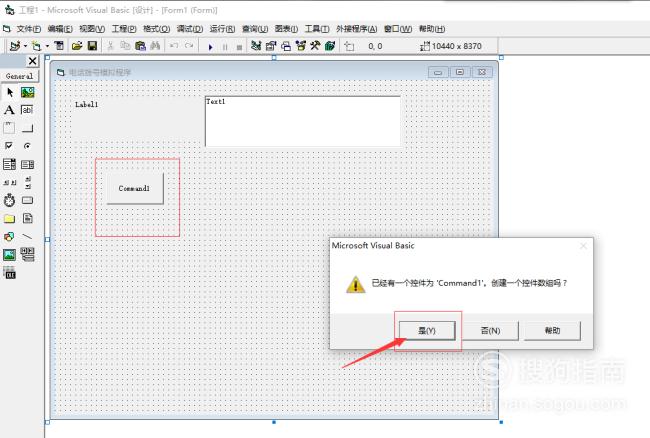This screenshot has height=438, width=650.
Task: Open the 文件(F) menu
Action: coord(29,29)
